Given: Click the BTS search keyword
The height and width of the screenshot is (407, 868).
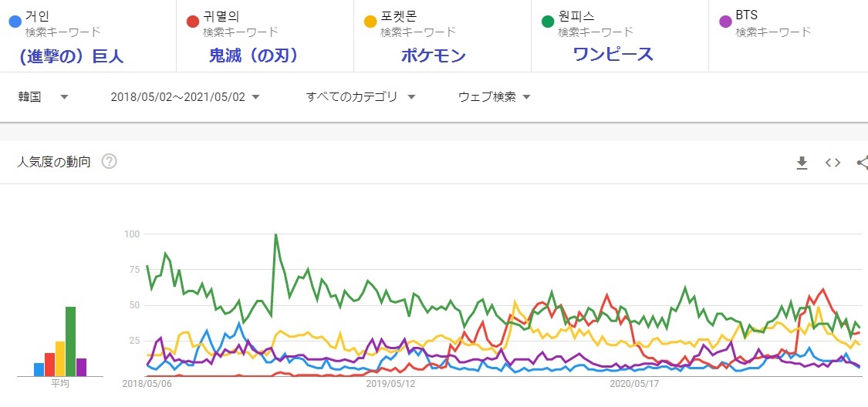Looking at the screenshot, I should [746, 15].
